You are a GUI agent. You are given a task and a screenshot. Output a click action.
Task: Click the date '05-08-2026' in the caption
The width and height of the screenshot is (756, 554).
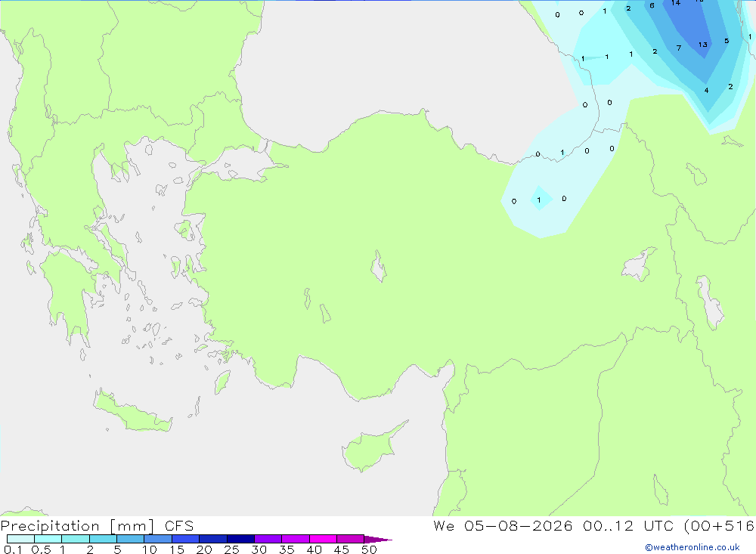pos(519,526)
